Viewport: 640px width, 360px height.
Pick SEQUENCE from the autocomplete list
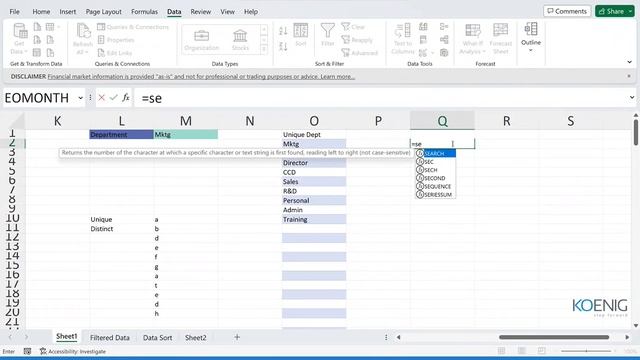436,186
